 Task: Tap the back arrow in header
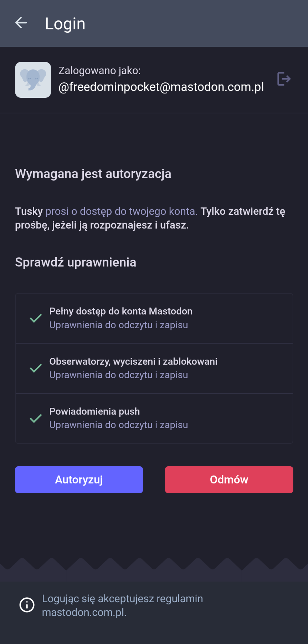coord(21,23)
